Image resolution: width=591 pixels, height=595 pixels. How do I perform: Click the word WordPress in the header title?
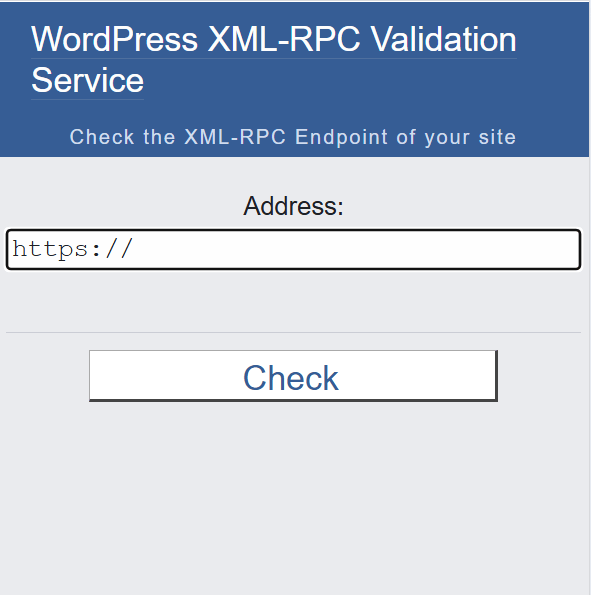pos(114,39)
